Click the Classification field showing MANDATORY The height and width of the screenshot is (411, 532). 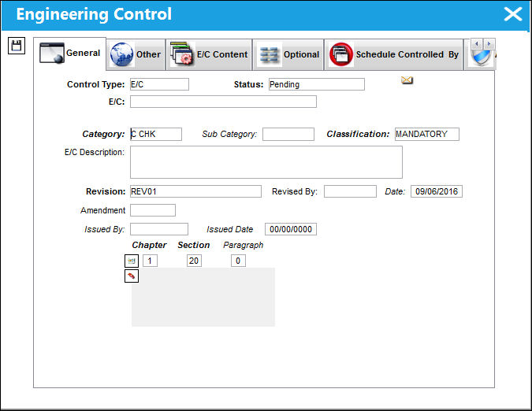point(427,134)
